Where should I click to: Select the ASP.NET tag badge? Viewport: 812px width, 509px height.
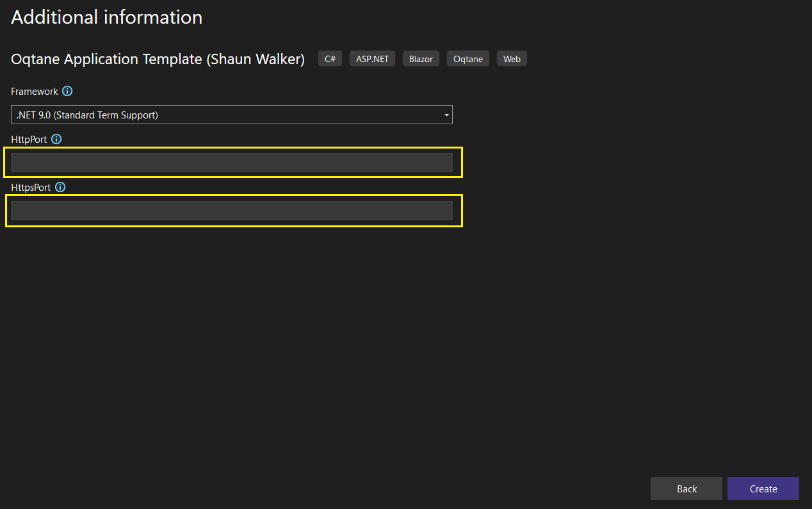pos(372,59)
